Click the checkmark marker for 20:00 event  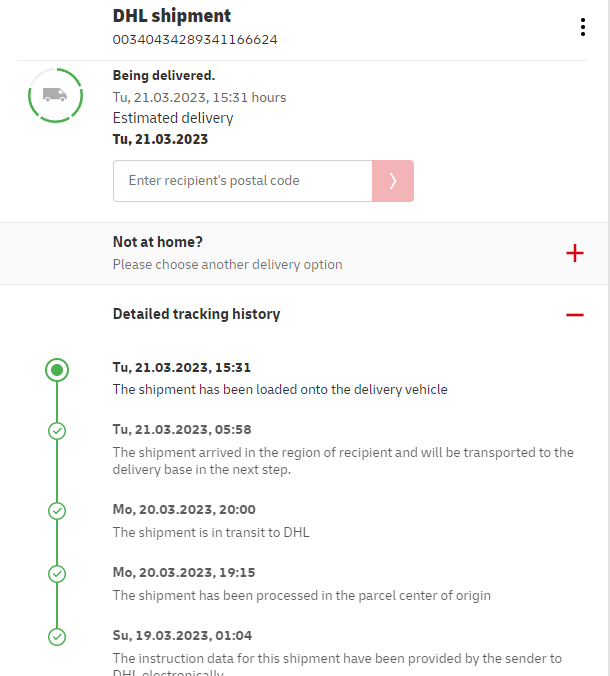pyautogui.click(x=57, y=511)
